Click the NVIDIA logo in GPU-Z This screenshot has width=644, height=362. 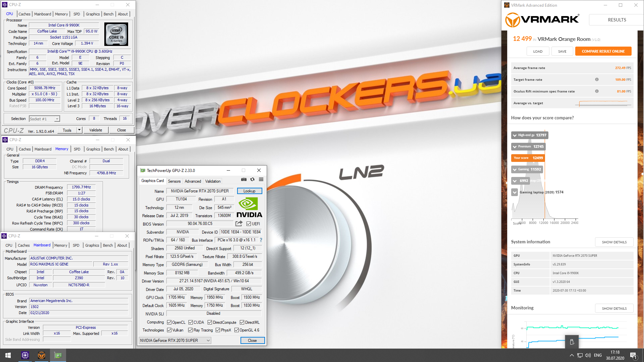click(249, 207)
